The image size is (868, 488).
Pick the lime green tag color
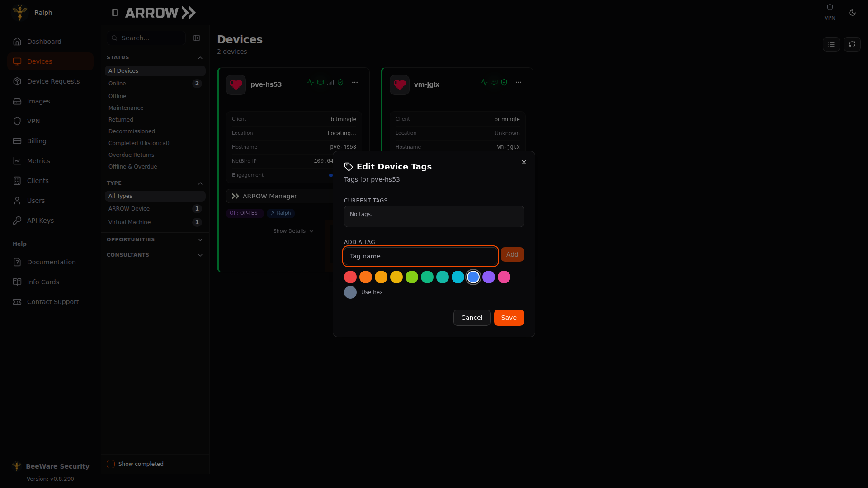(x=412, y=277)
